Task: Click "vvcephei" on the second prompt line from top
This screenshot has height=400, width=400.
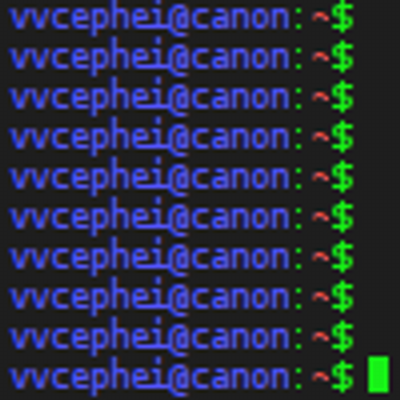Action: 88,56
